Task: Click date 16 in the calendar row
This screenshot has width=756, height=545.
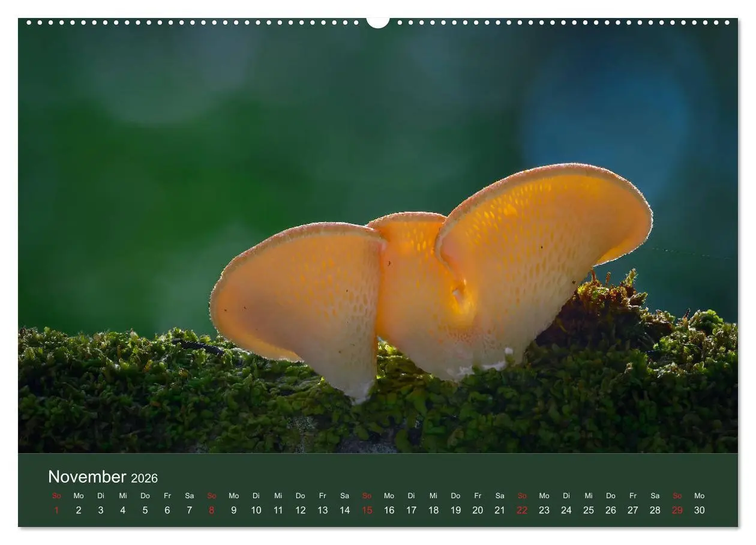Action: (x=389, y=510)
